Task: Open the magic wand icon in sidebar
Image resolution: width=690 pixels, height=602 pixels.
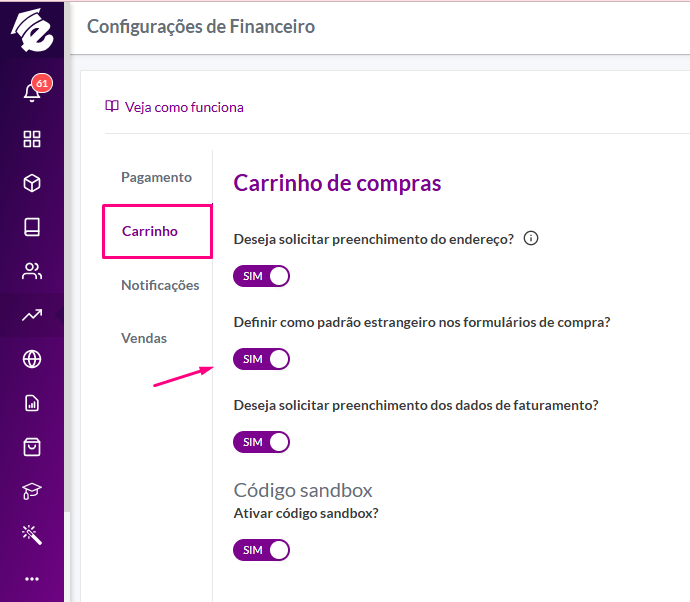Action: coord(32,535)
